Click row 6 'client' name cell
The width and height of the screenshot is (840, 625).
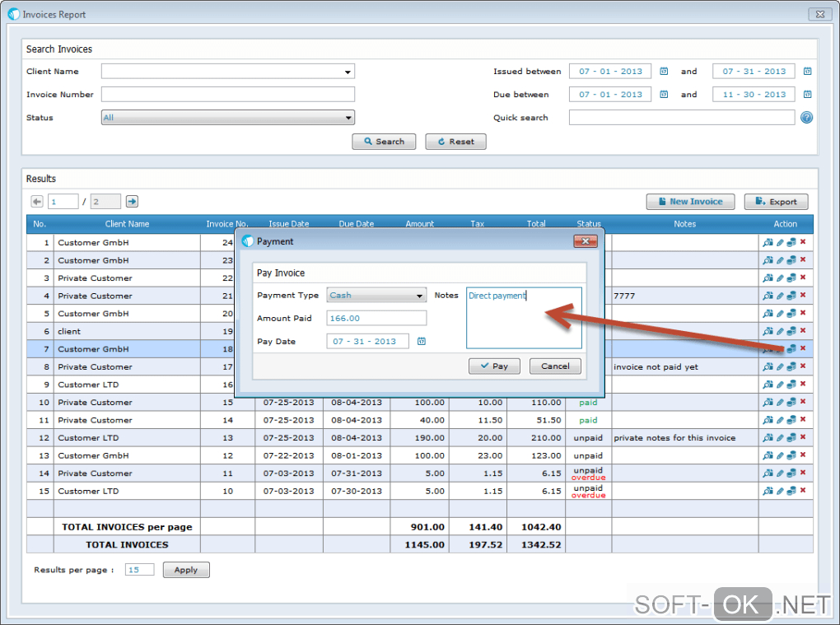coord(127,332)
